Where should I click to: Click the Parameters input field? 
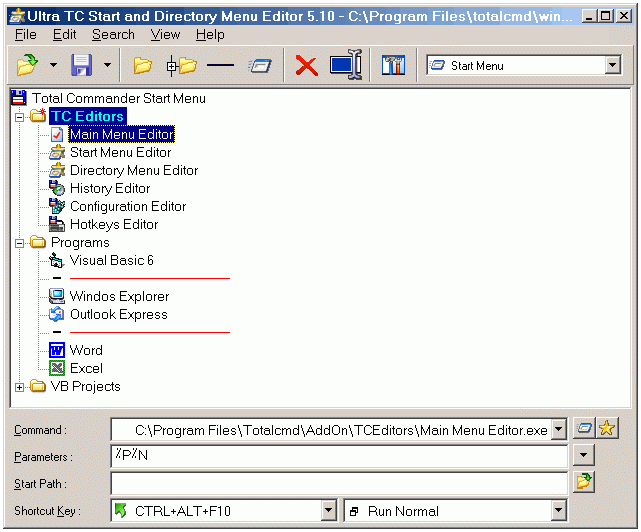(339, 456)
